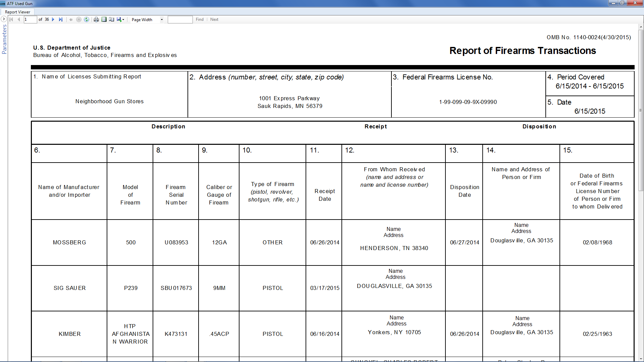Click the Report of Firearms Transactions heading

click(523, 51)
